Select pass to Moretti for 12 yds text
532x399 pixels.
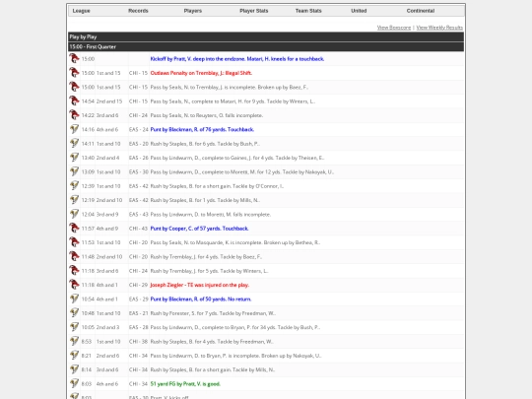pyautogui.click(x=242, y=172)
